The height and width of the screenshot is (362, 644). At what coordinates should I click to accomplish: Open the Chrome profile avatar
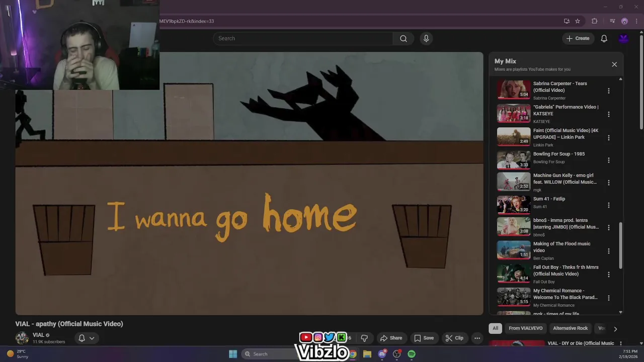point(624,21)
